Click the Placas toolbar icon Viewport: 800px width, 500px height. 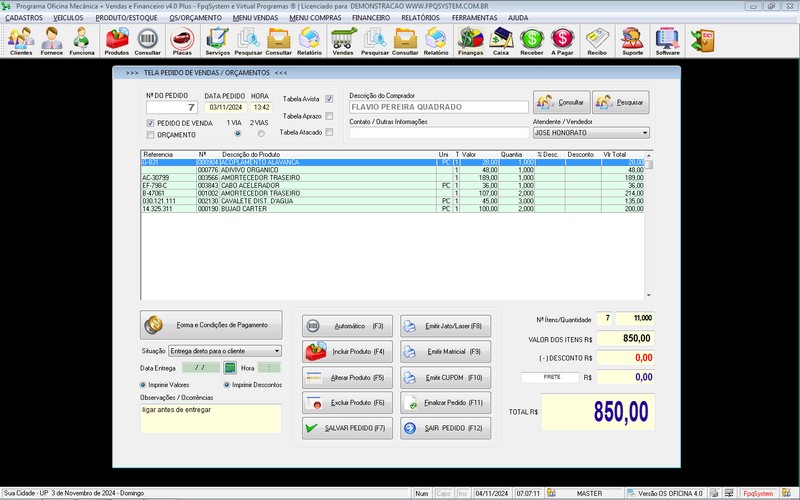coord(182,40)
